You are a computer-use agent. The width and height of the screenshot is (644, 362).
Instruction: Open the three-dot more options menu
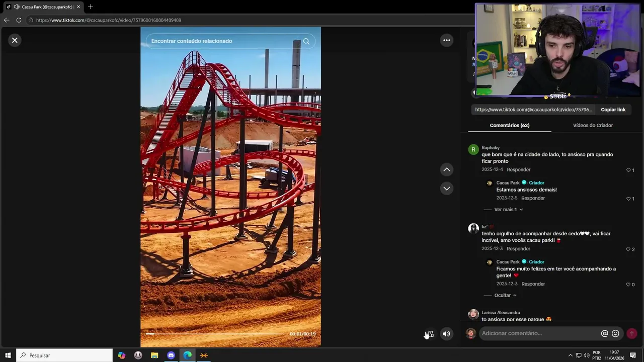(447, 40)
